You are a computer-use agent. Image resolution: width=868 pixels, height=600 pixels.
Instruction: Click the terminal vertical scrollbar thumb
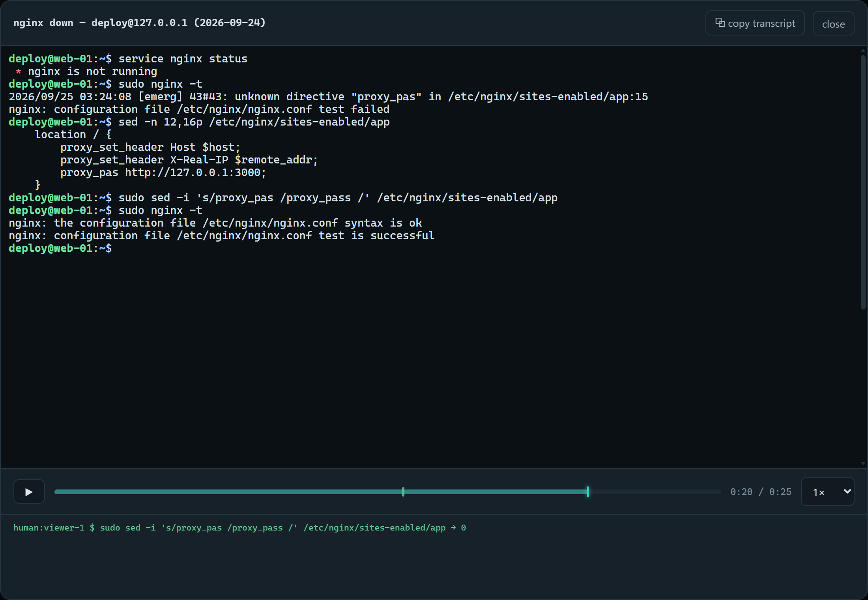coord(863,182)
